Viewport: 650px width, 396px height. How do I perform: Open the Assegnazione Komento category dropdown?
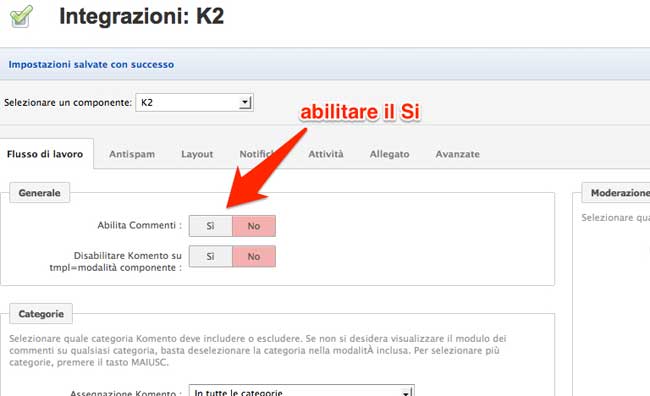coord(301,391)
